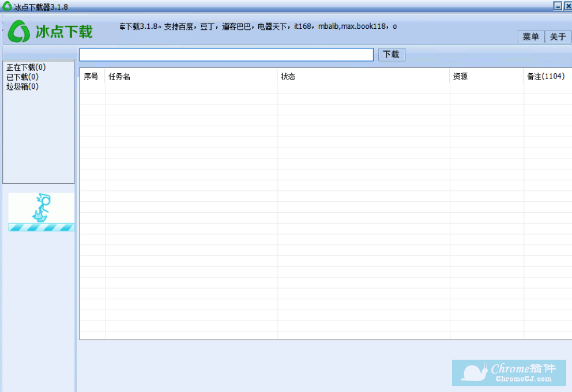Image resolution: width=572 pixels, height=392 pixels.
Task: Close the 冰点下载器 window
Action: [568, 6]
